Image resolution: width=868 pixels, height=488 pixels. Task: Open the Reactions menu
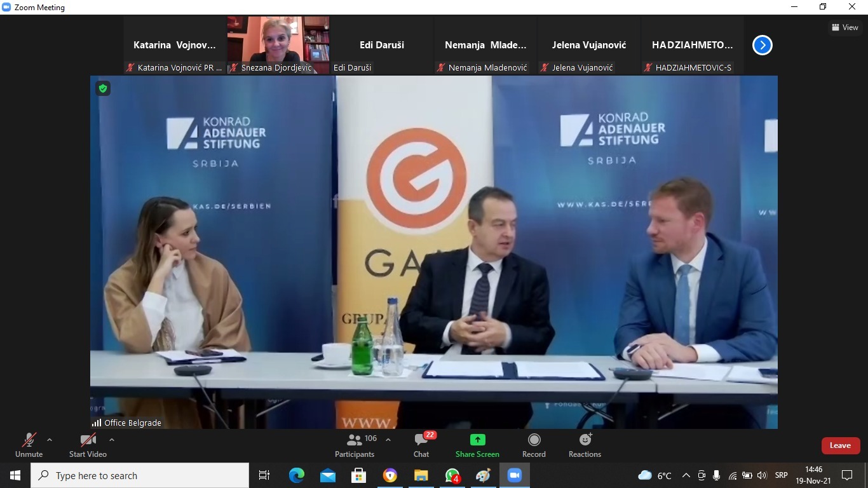[585, 445]
